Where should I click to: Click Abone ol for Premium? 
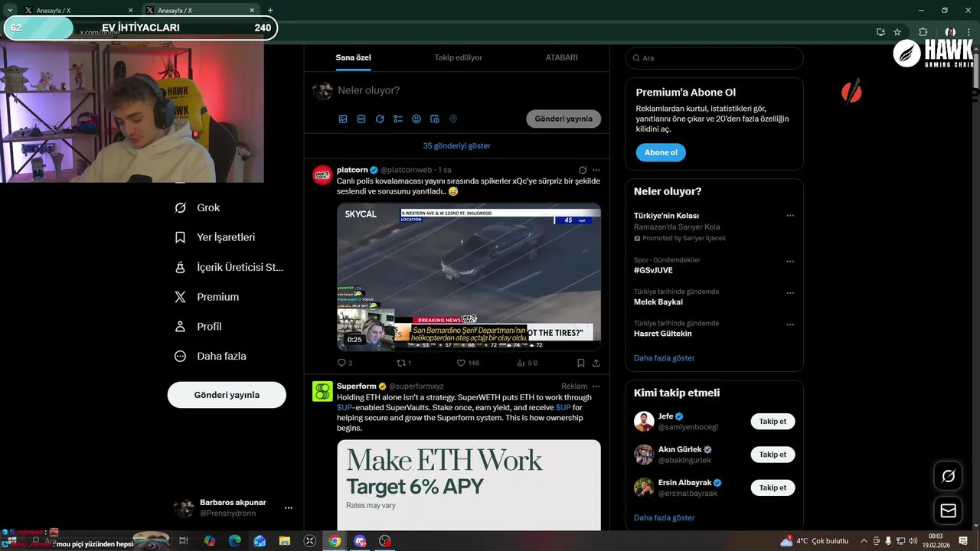coord(661,152)
